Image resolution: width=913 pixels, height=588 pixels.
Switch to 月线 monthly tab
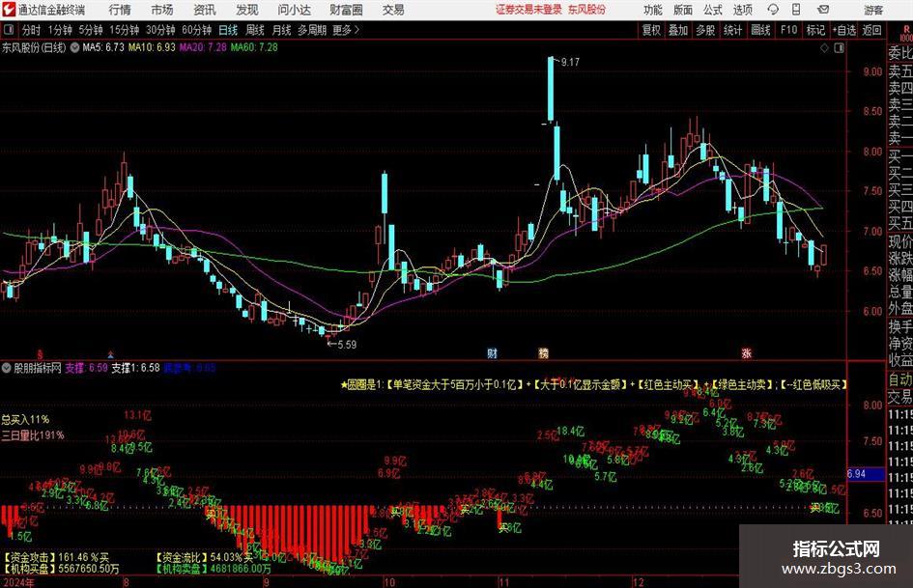pyautogui.click(x=282, y=30)
